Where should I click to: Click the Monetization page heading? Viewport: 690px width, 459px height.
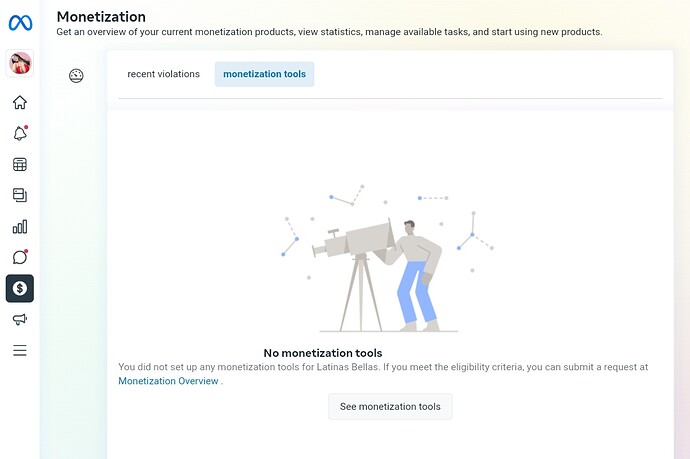coord(101,17)
